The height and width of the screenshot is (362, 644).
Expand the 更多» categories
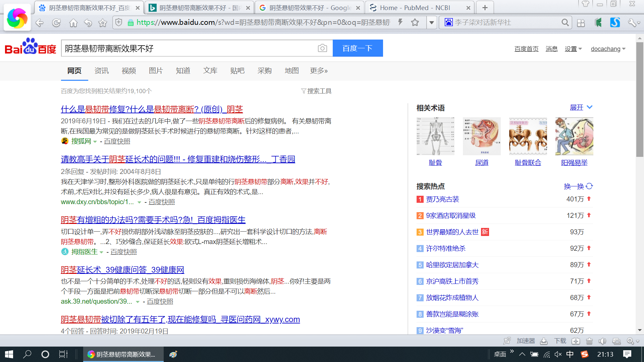pyautogui.click(x=319, y=71)
